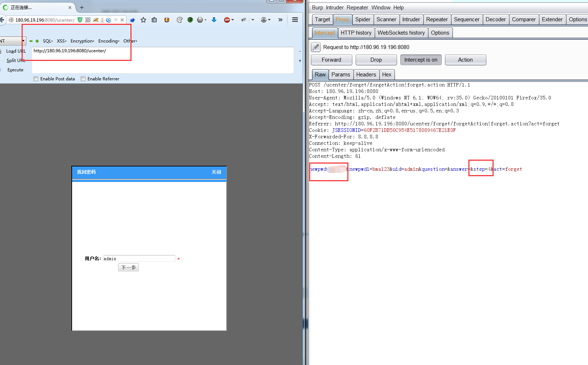Open the Help menu in Burp Suite
This screenshot has width=588, height=365.
click(x=398, y=8)
